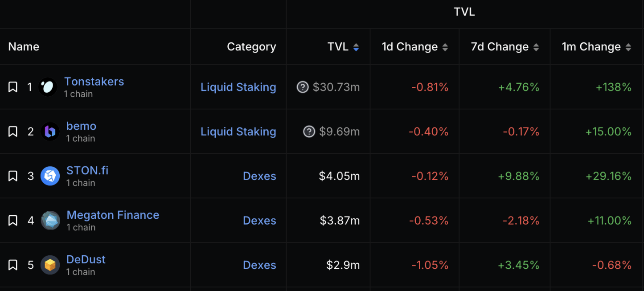Toggle bookmark for DeDust

pyautogui.click(x=13, y=265)
